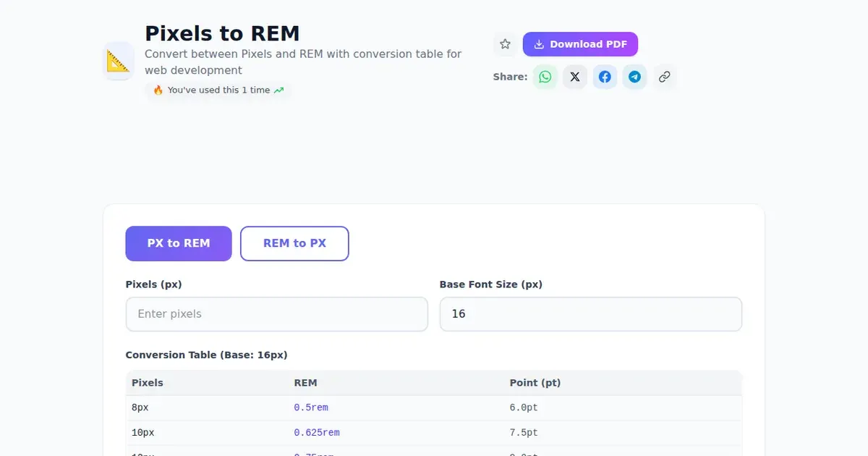Share via Telegram icon

(634, 77)
